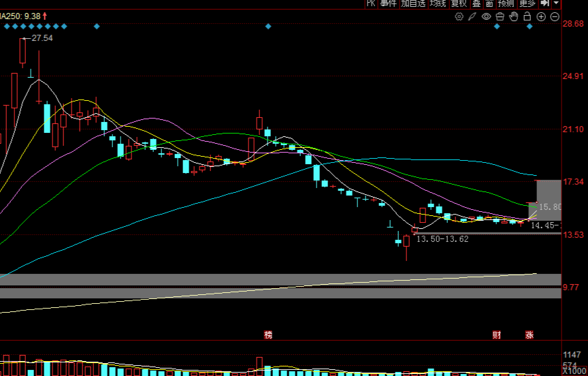Click the 1147 volume axis value
588x376 pixels.
click(x=572, y=355)
